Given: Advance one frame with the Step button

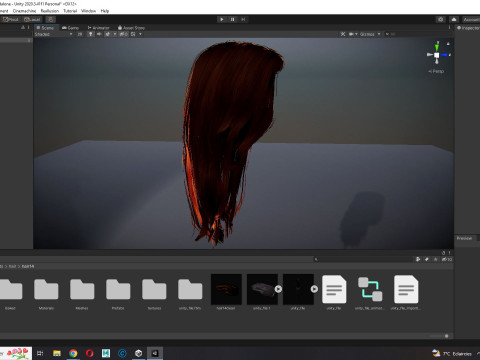Looking at the screenshot, I should coord(243,19).
